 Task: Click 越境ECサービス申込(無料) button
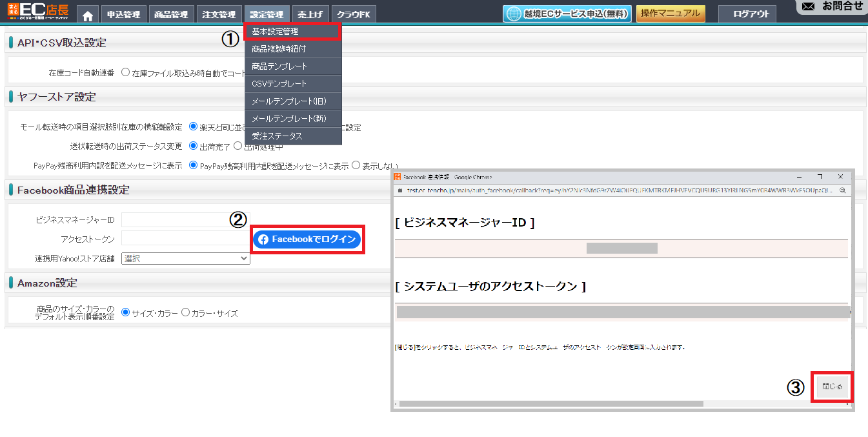[567, 14]
